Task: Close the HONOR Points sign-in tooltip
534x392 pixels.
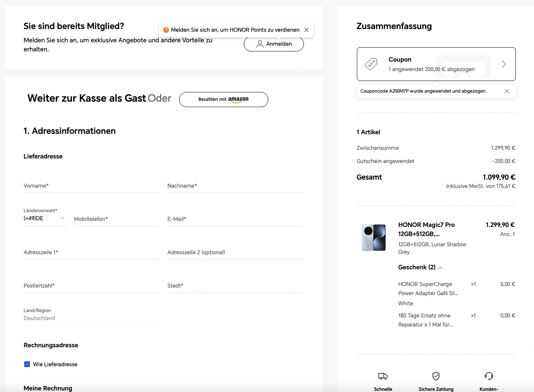Action: tap(307, 30)
